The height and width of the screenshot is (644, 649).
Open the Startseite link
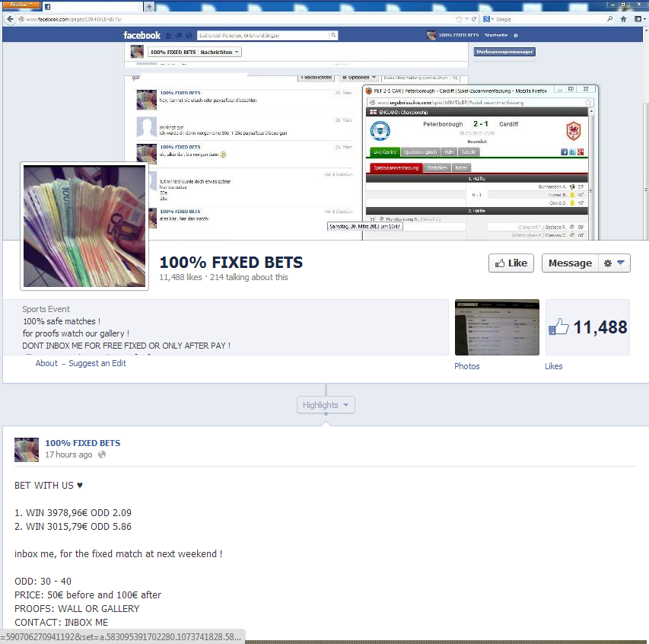pos(496,36)
